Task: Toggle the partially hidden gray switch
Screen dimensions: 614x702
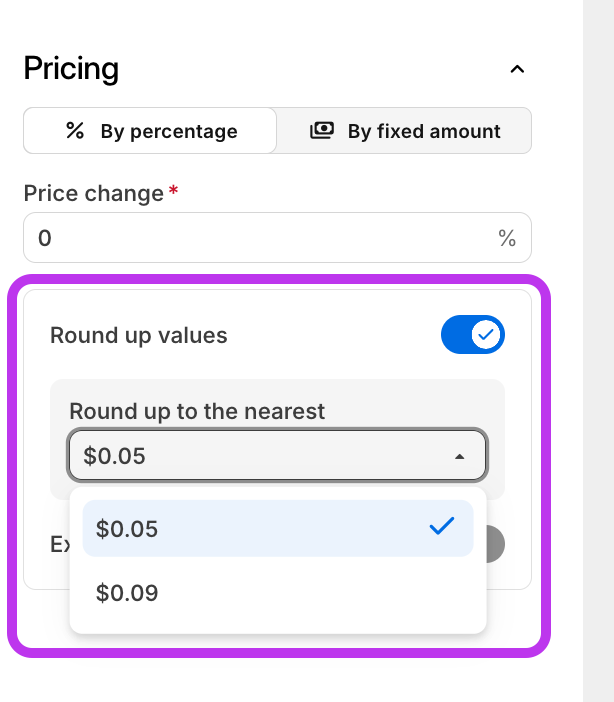Action: [x=495, y=545]
